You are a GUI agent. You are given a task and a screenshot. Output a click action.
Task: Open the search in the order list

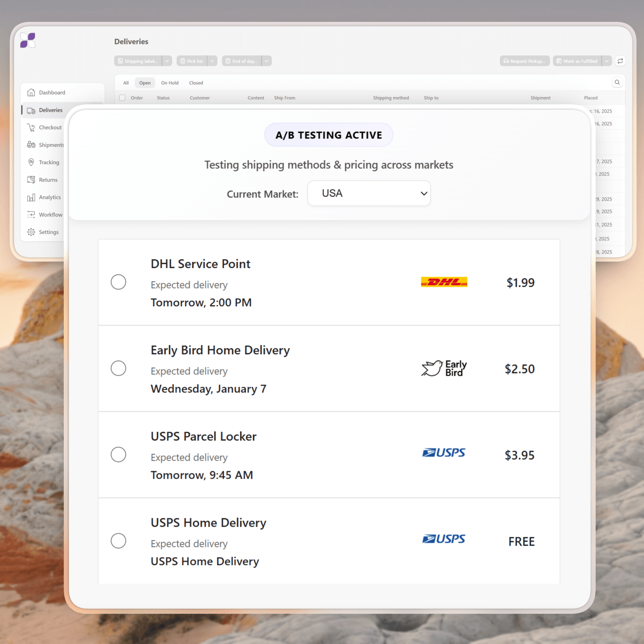[x=617, y=82]
